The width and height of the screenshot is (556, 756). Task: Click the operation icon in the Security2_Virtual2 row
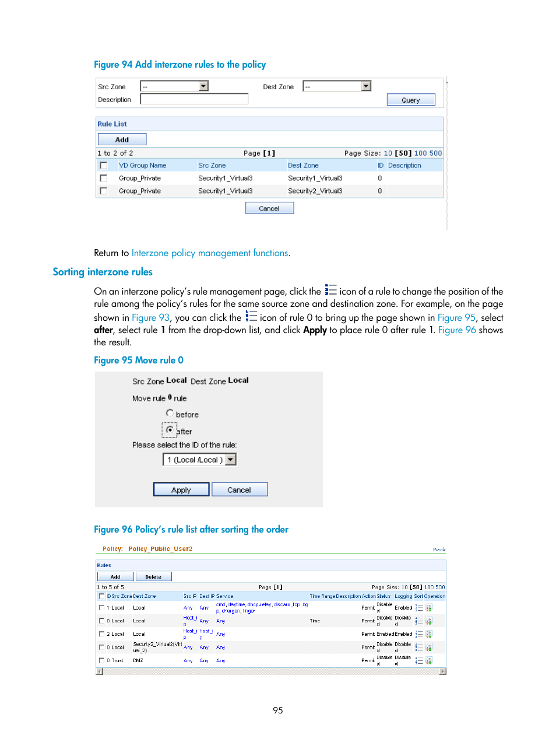point(429,647)
